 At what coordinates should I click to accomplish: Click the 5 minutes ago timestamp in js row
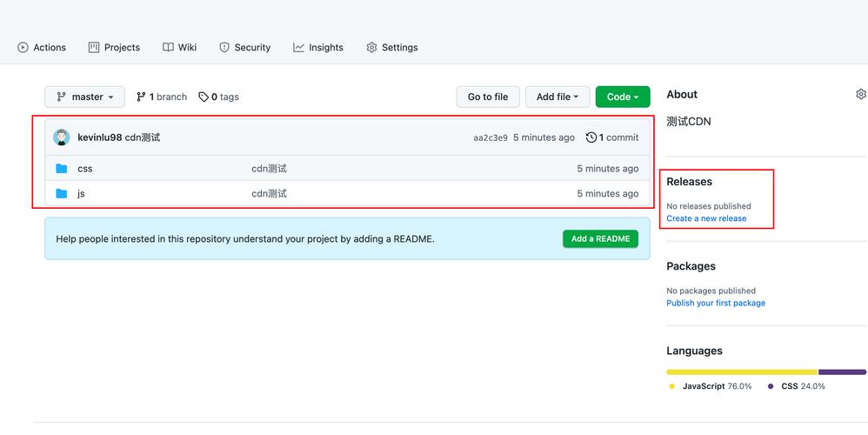[607, 194]
